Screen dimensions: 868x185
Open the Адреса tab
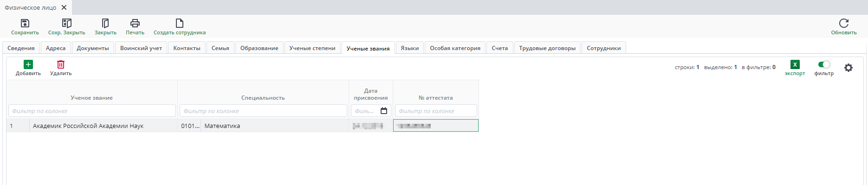coord(56,48)
